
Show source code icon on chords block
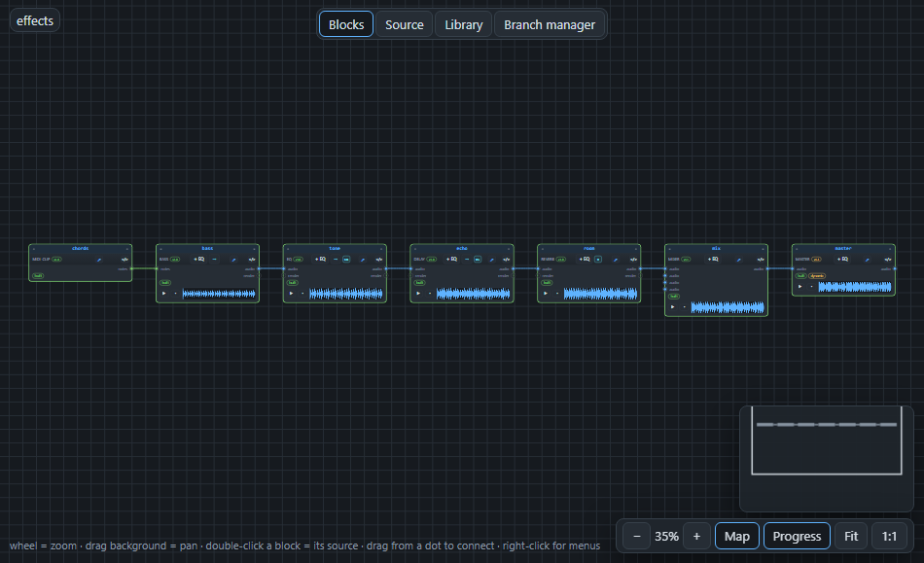coord(124,259)
